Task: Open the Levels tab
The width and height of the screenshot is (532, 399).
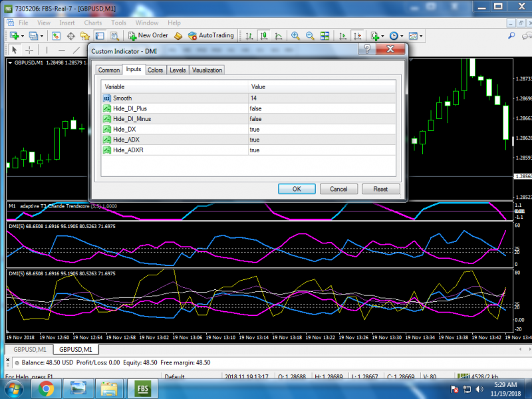Action: (x=178, y=70)
